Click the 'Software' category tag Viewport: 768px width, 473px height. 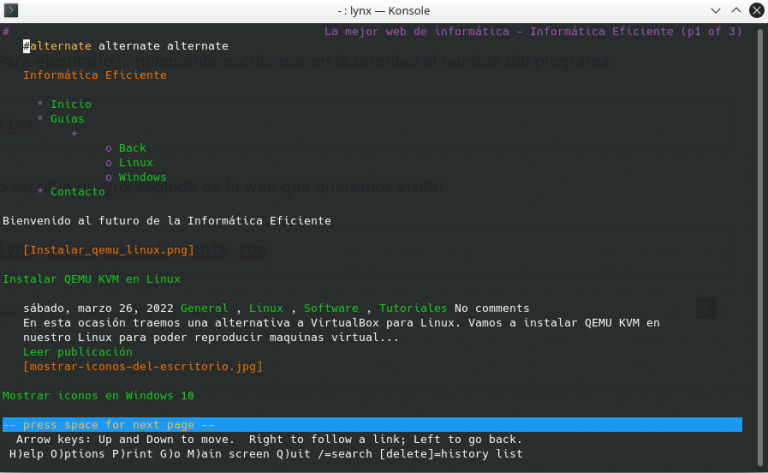pyautogui.click(x=331, y=308)
